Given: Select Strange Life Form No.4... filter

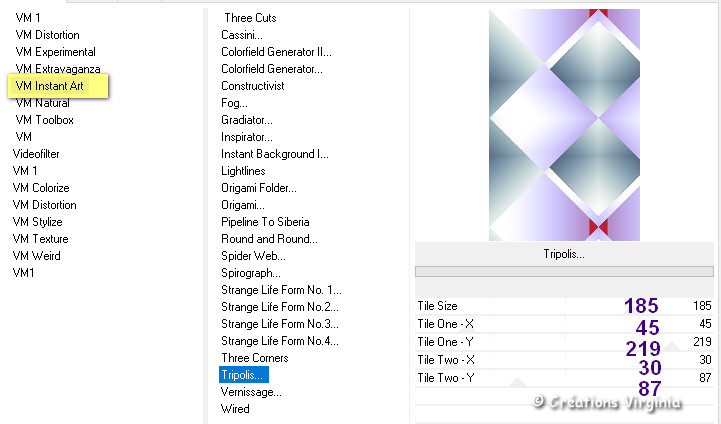Looking at the screenshot, I should 280,341.
